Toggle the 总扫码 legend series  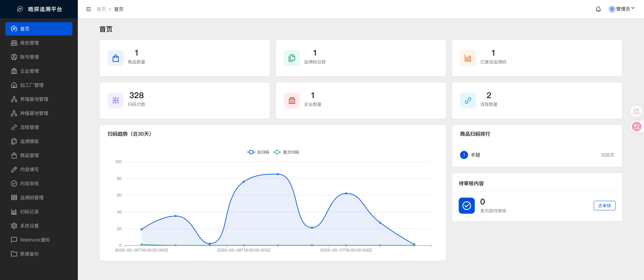point(258,152)
